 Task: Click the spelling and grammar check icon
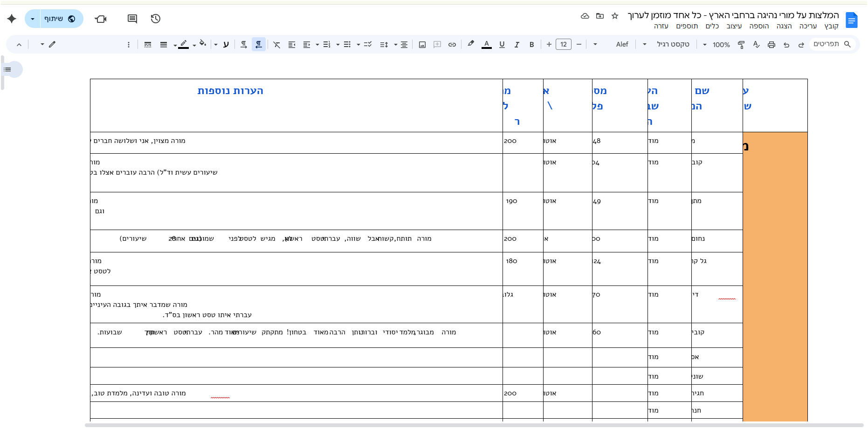pyautogui.click(x=756, y=45)
